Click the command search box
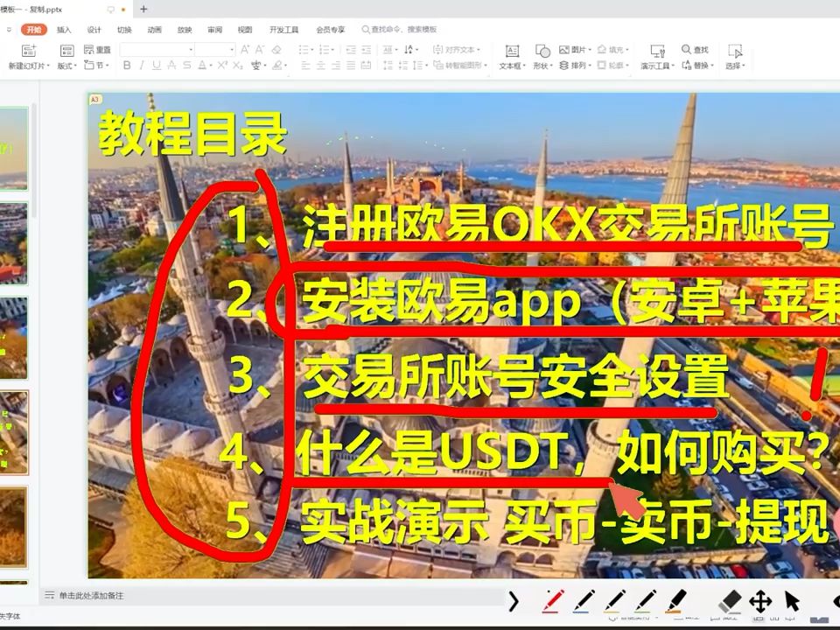 point(399,30)
